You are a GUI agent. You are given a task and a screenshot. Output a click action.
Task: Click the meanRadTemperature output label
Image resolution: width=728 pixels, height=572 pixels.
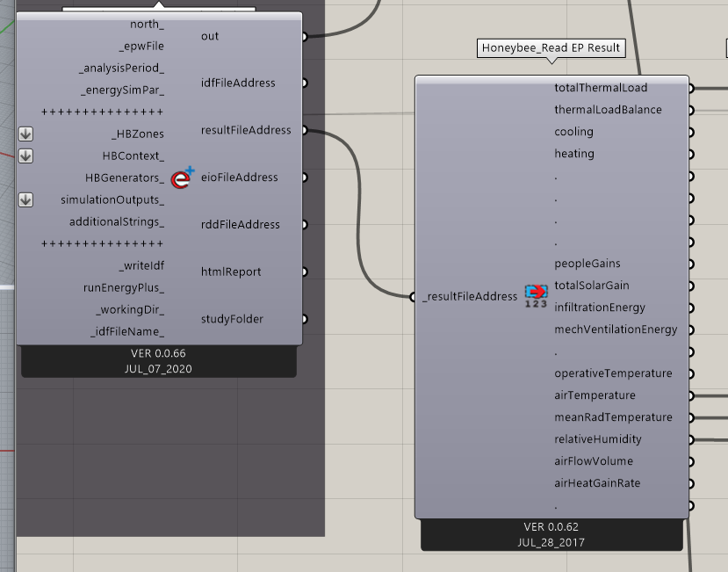(x=613, y=417)
